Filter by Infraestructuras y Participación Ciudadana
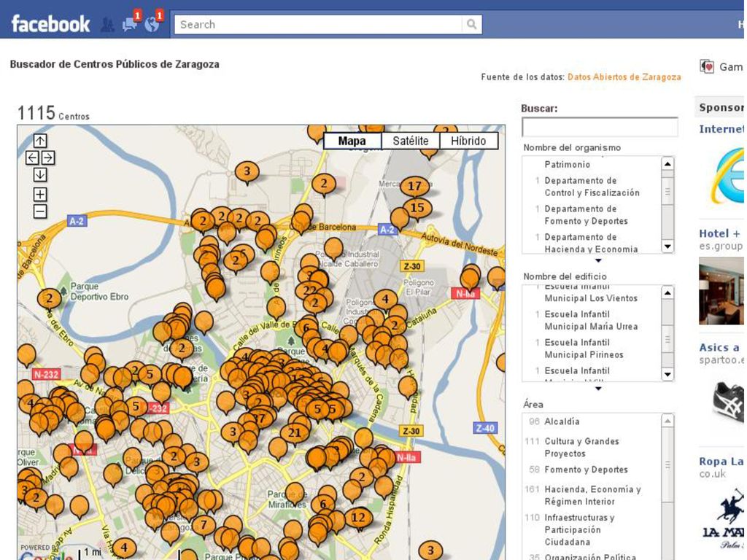The height and width of the screenshot is (560, 747). [x=579, y=529]
